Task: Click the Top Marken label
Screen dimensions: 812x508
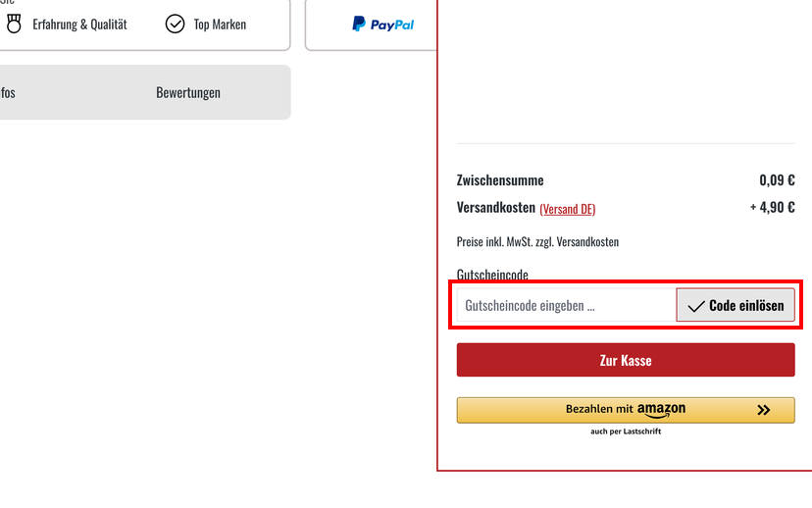Action: pos(220,25)
